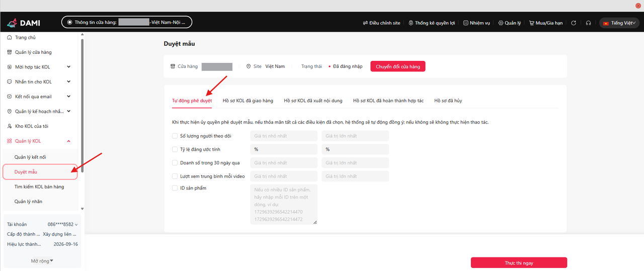Open the Quản lý gear icon
The height and width of the screenshot is (271, 644).
[501, 23]
